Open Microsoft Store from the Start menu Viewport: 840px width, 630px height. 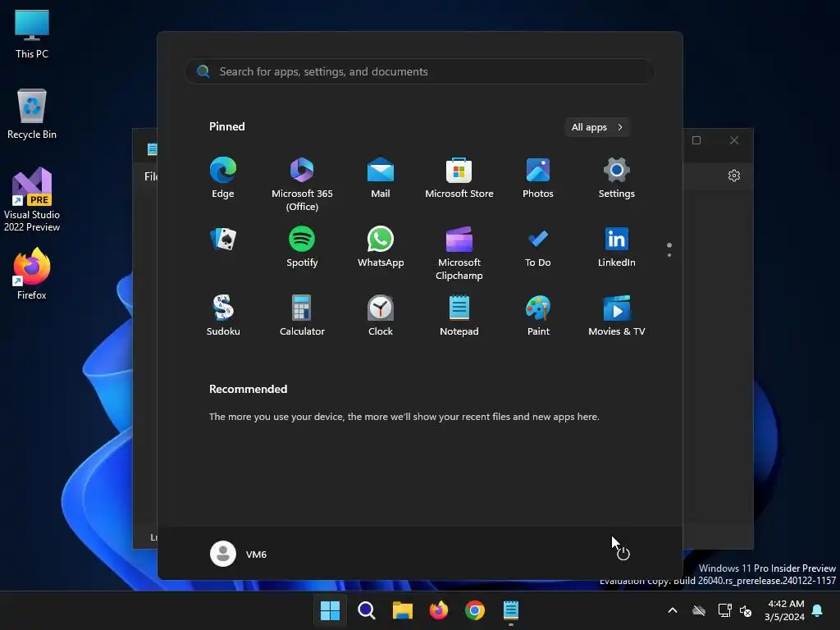pos(459,178)
